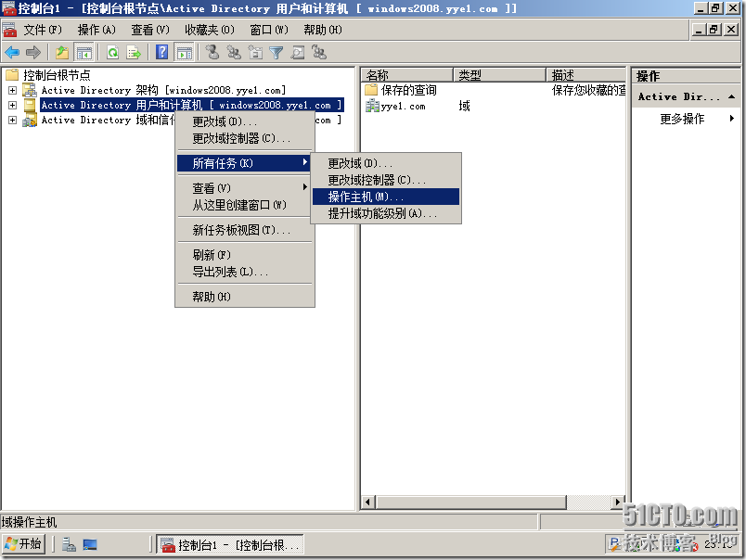Open the 操作(A) menu
746x560 pixels.
96,30
